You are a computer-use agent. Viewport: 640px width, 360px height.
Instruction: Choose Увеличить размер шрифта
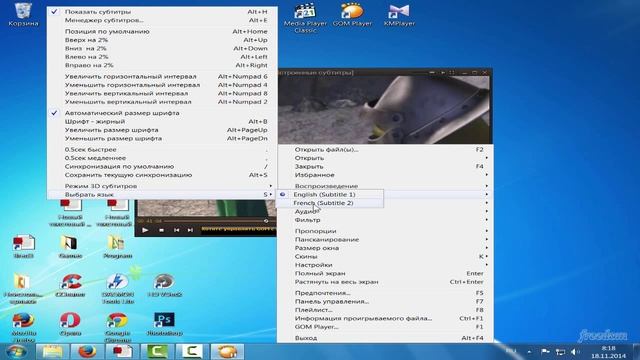(162, 130)
